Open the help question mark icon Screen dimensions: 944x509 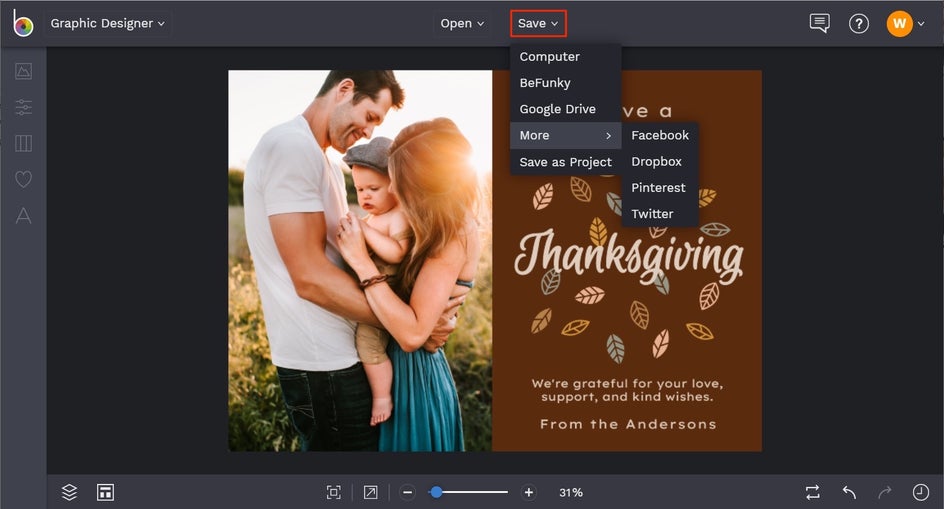coord(859,23)
